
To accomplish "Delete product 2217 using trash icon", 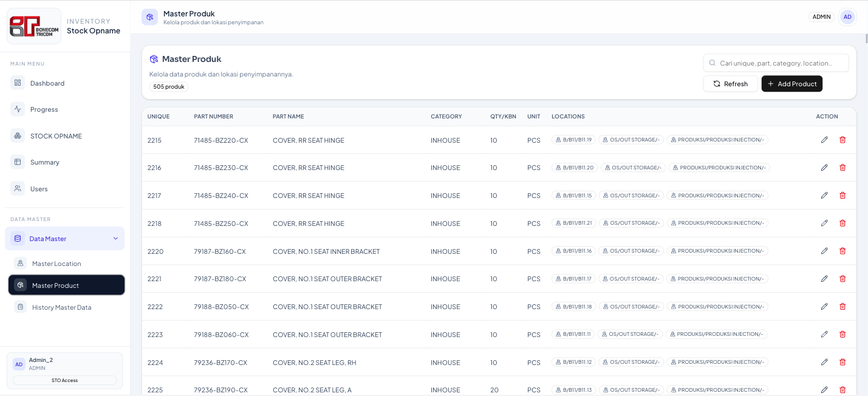I will (x=842, y=196).
